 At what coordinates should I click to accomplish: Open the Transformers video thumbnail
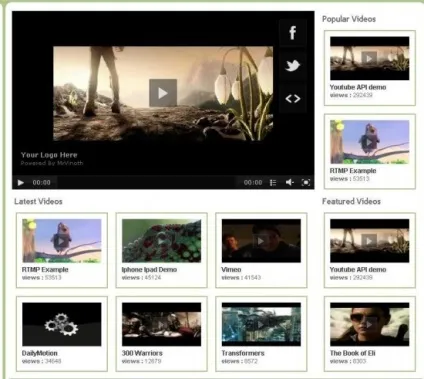tap(261, 324)
